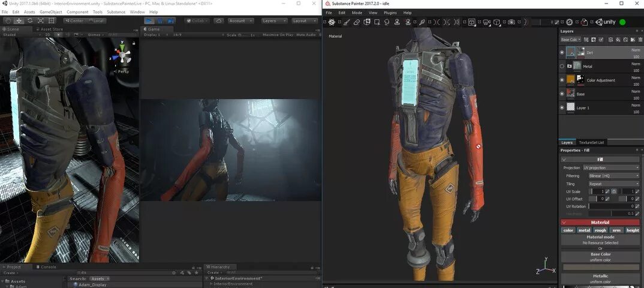Image resolution: width=644 pixels, height=288 pixels.
Task: Select Polygon Fill tool in Substance Painter
Action: 377,22
